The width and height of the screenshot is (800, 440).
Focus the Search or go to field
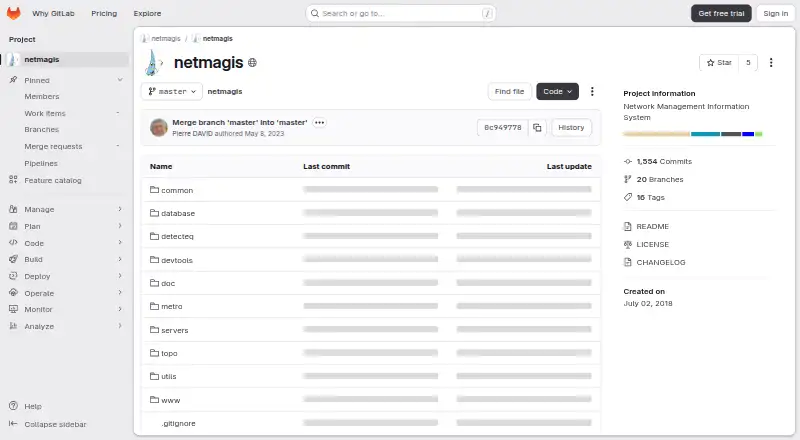(401, 13)
